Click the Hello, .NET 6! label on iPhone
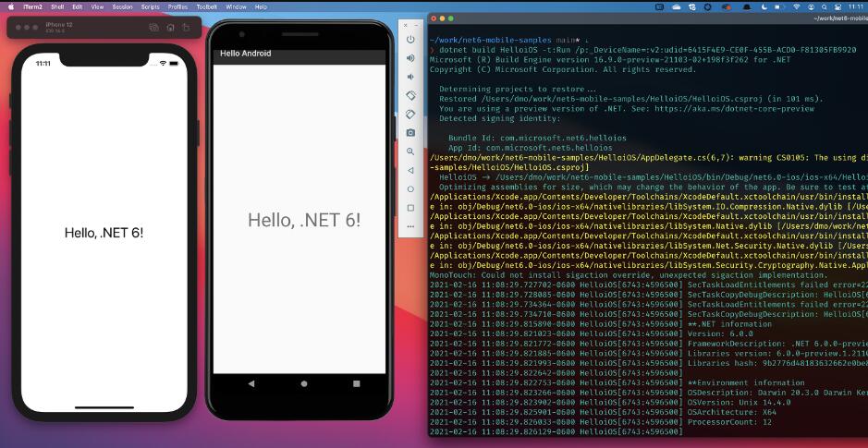The image size is (868, 448). 104,233
